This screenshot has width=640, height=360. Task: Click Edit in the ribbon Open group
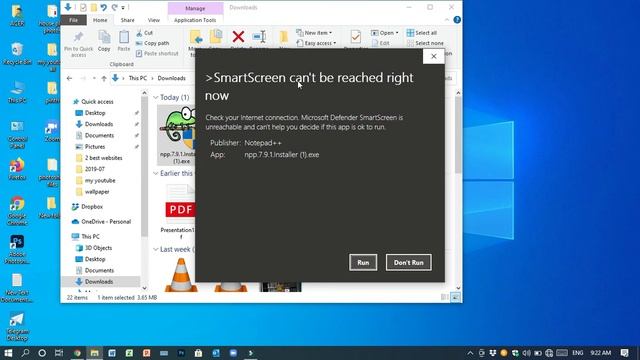click(380, 43)
